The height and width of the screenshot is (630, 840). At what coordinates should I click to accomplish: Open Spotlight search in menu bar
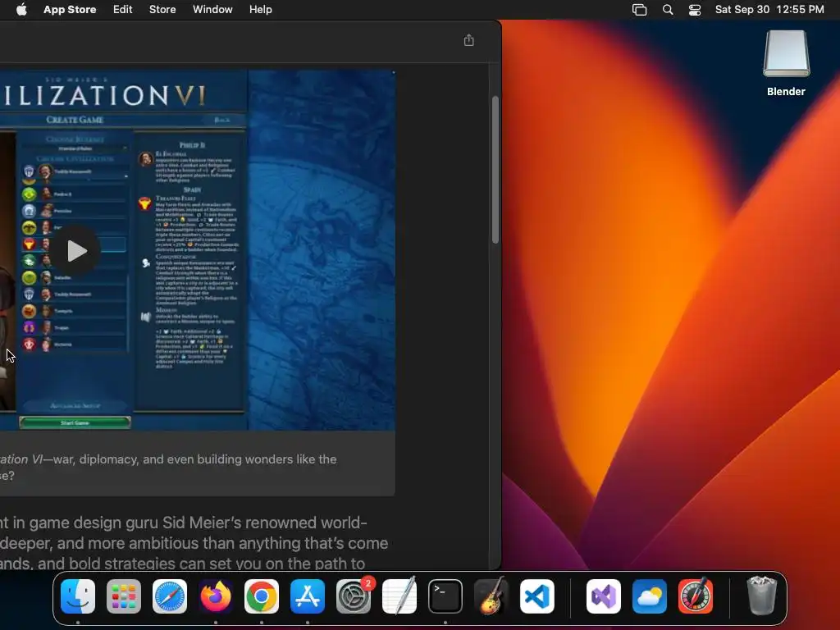[668, 10]
